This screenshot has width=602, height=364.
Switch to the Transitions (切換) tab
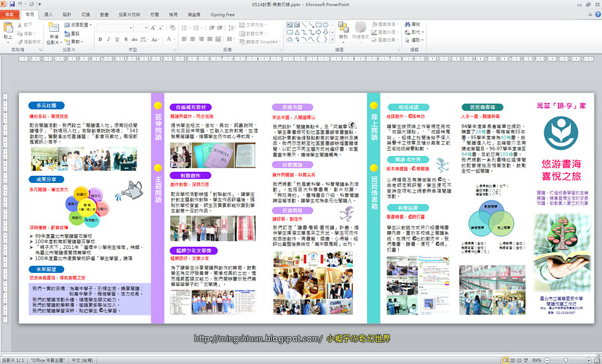tap(85, 15)
